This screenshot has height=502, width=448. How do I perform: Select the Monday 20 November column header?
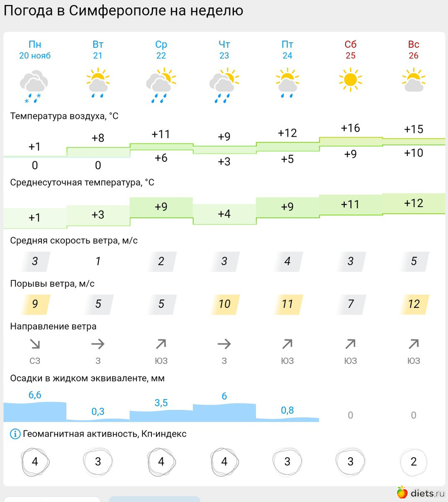coord(35,50)
